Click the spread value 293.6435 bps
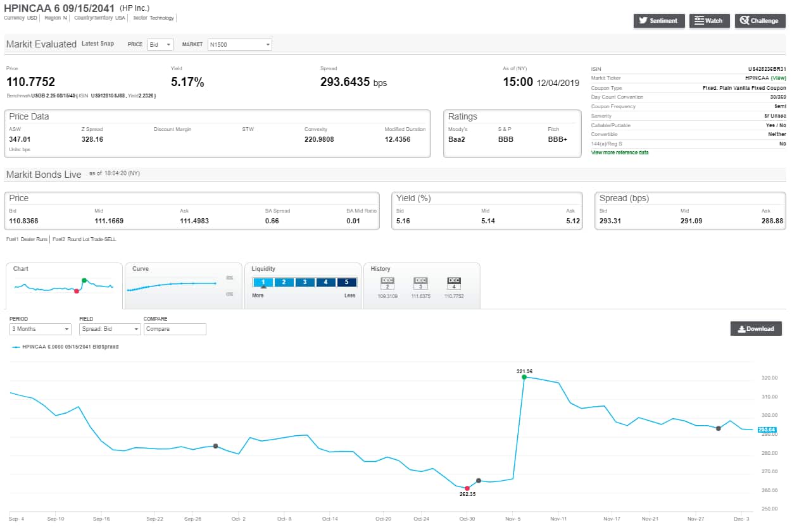 353,82
